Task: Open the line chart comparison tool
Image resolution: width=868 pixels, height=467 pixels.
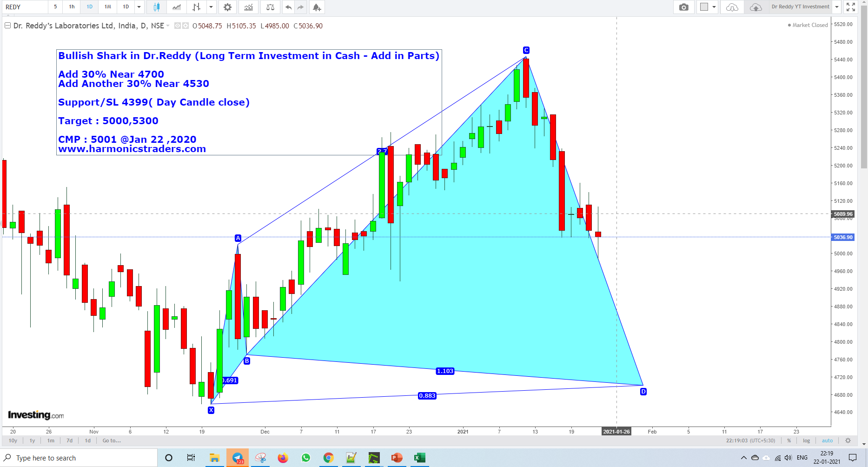Action: (x=177, y=7)
